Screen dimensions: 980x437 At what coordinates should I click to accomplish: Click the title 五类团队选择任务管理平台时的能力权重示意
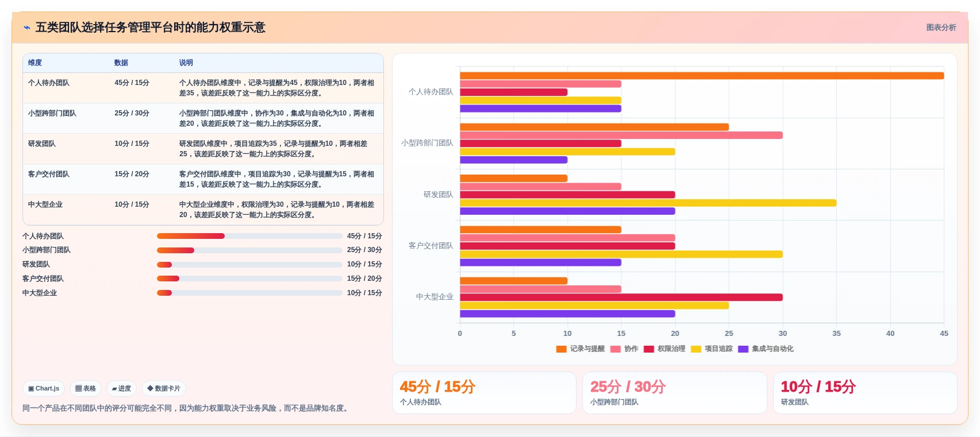151,28
